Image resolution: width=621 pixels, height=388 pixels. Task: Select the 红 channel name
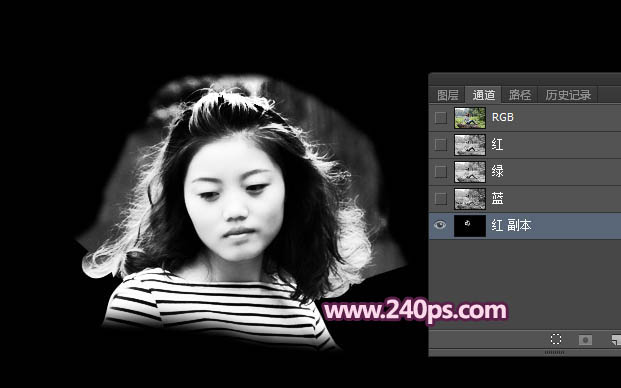(x=497, y=145)
